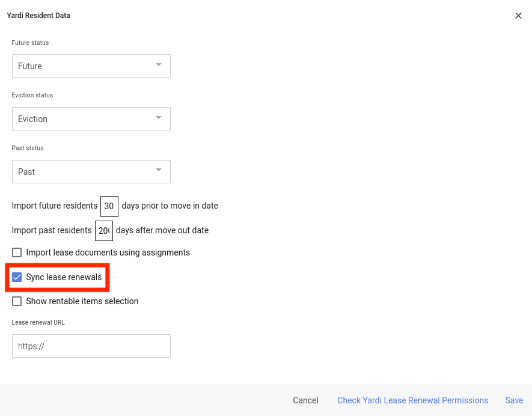The width and height of the screenshot is (532, 416).
Task: Save the Yardi resident data settings
Action: tap(514, 400)
